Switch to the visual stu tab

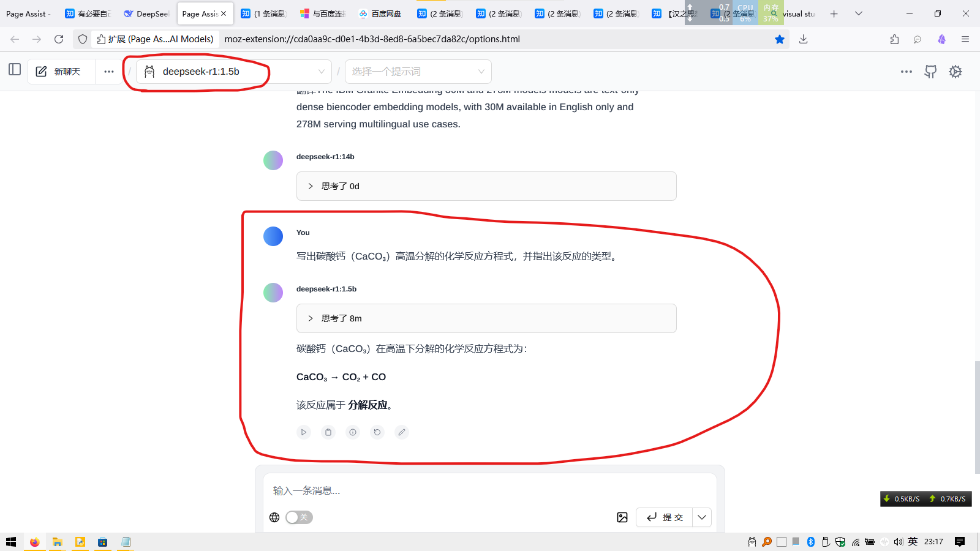point(794,13)
